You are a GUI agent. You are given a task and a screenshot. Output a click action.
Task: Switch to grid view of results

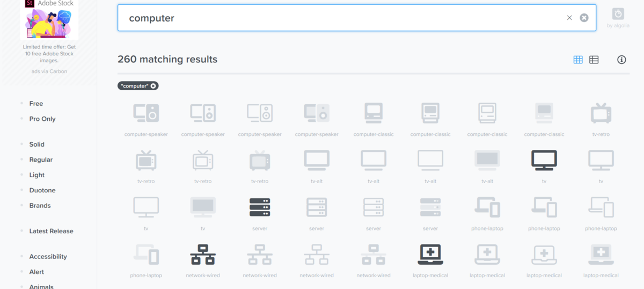coord(578,60)
